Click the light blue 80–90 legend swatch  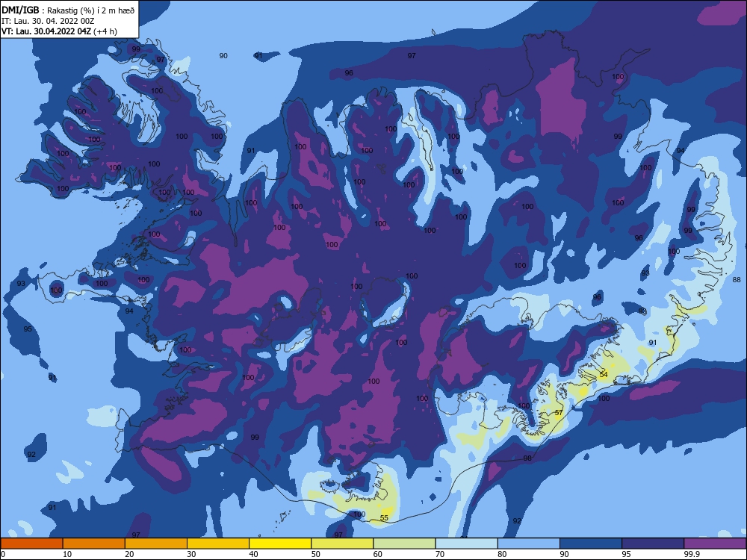(529, 544)
